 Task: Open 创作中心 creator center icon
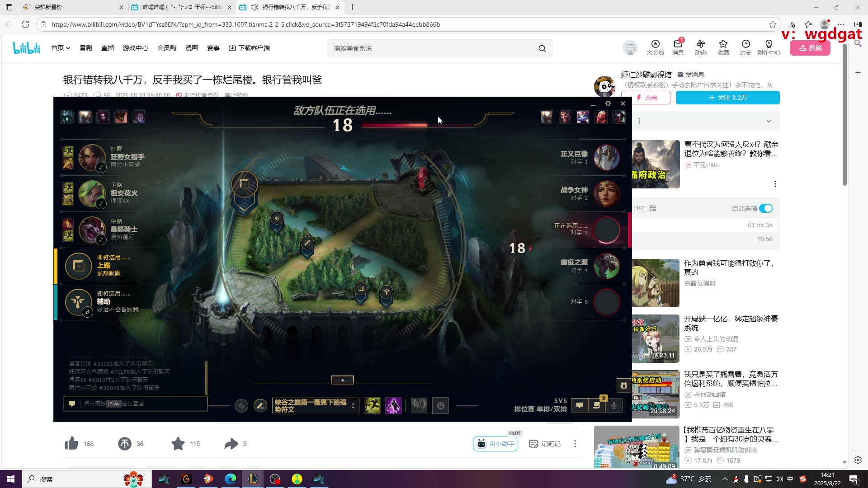pyautogui.click(x=769, y=47)
